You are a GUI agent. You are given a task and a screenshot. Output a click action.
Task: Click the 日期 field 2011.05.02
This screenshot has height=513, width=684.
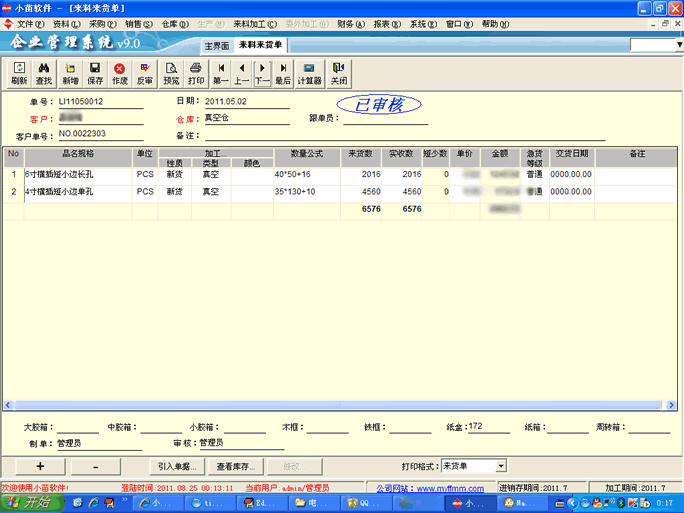pos(247,102)
